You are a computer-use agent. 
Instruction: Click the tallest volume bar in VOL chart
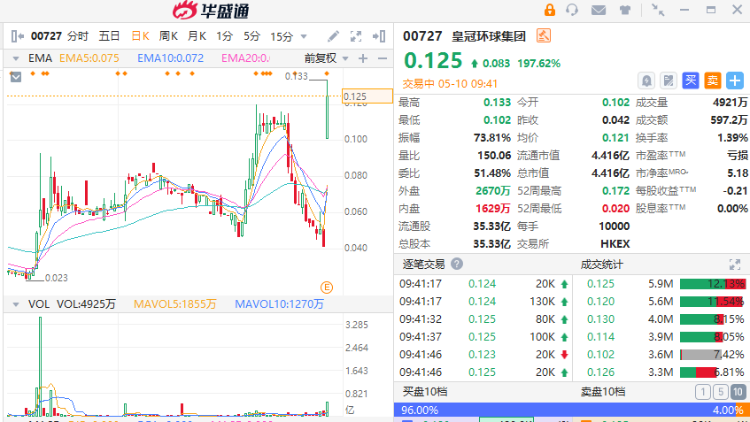[x=40, y=366]
